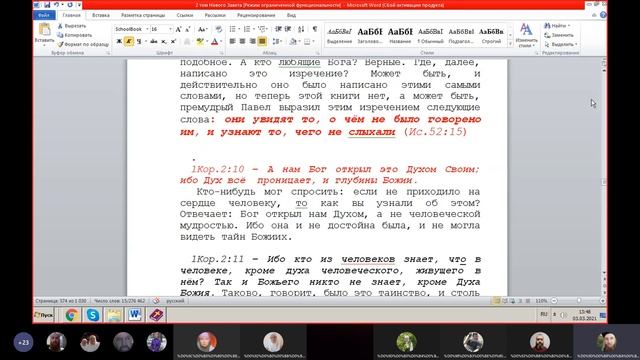Toggle underline formatting (Ч)

139,41
